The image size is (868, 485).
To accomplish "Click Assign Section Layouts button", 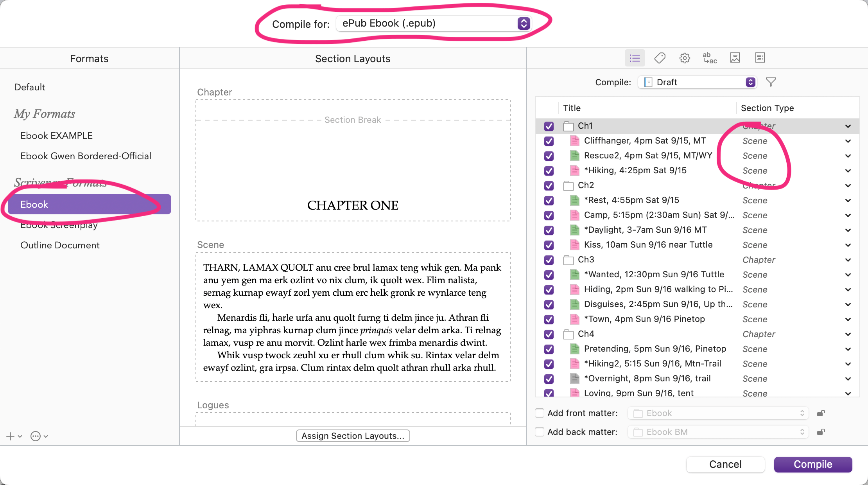I will coord(353,436).
